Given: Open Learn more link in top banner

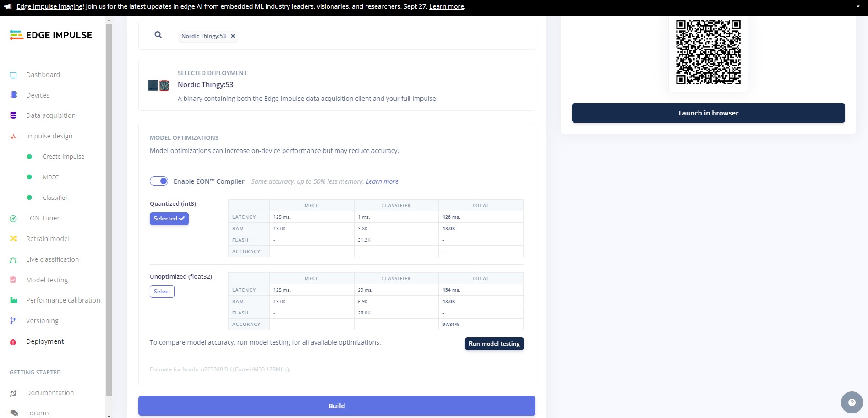Looking at the screenshot, I should (447, 6).
